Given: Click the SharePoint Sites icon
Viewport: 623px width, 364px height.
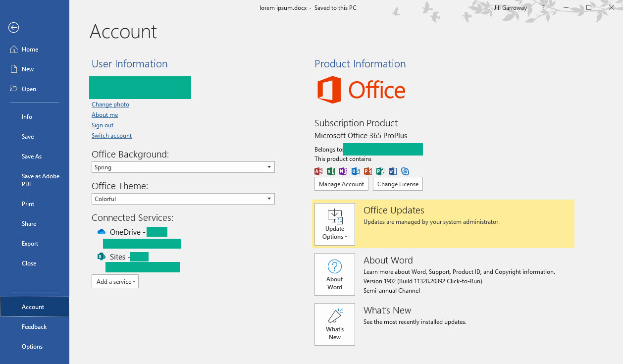Looking at the screenshot, I should (102, 257).
